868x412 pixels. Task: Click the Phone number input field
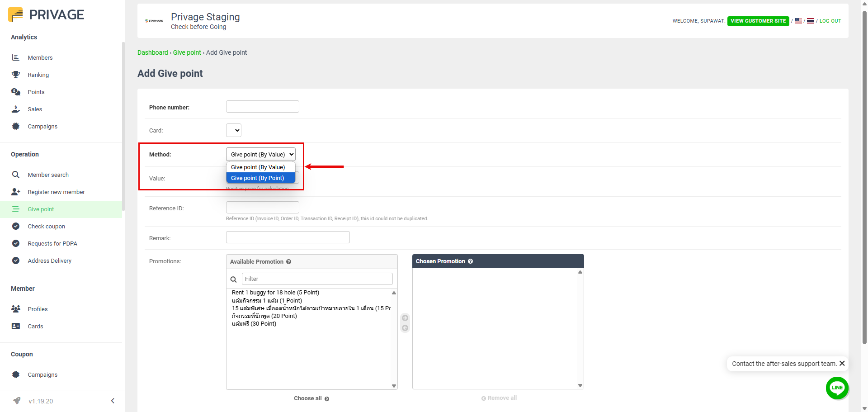pos(262,107)
